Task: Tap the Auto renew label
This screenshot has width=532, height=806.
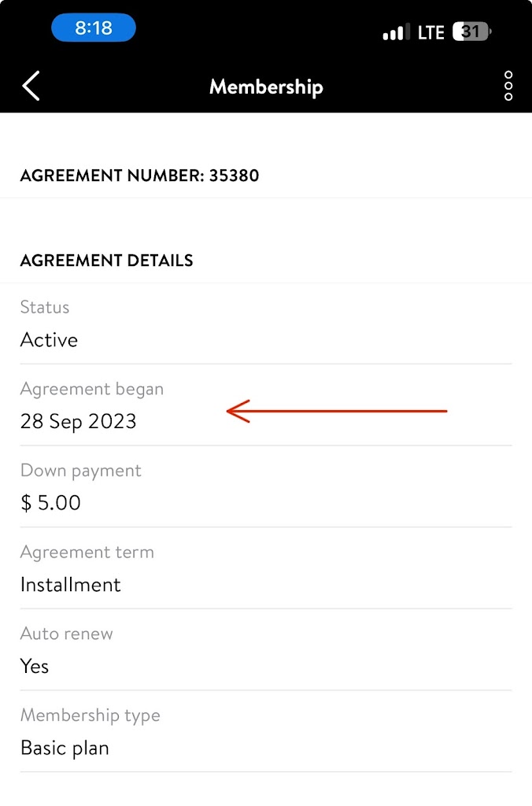Action: (x=66, y=634)
